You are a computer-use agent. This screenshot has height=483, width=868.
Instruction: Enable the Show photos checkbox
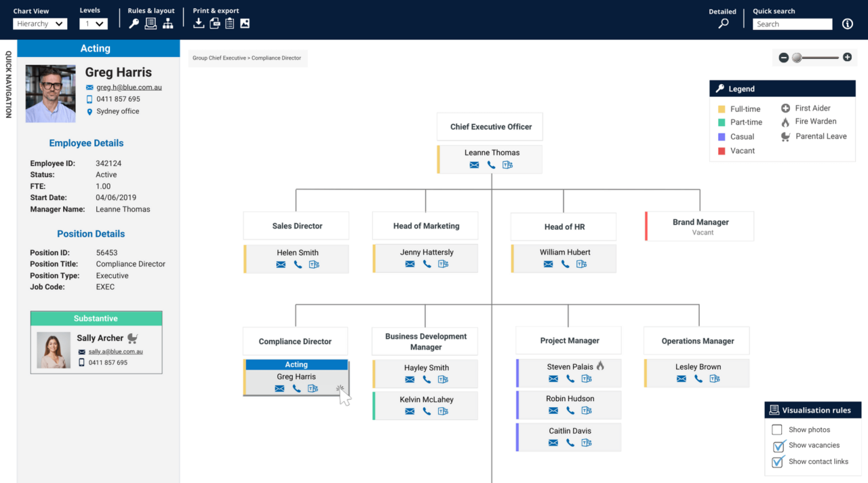[x=776, y=429]
